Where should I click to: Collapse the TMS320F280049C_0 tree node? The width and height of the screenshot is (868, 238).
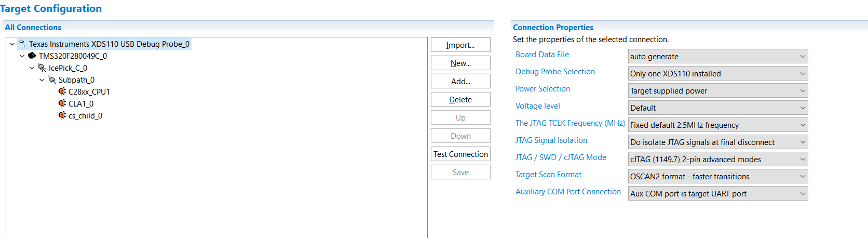[x=22, y=56]
